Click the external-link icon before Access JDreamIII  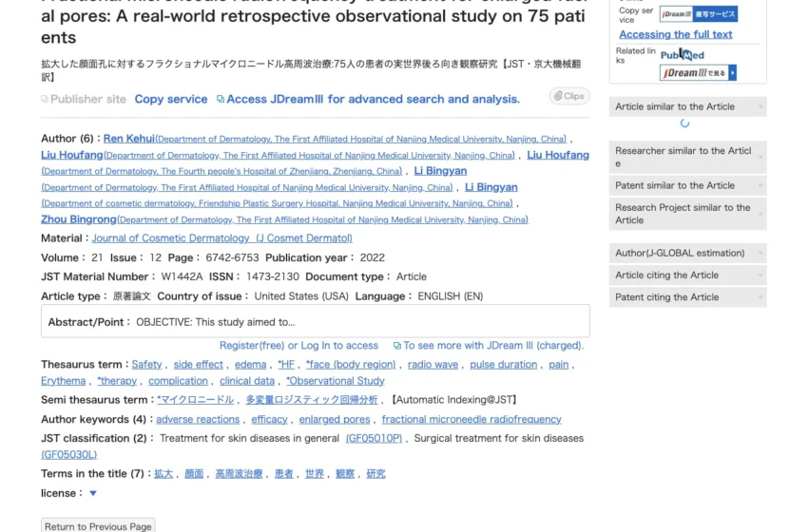pyautogui.click(x=220, y=99)
